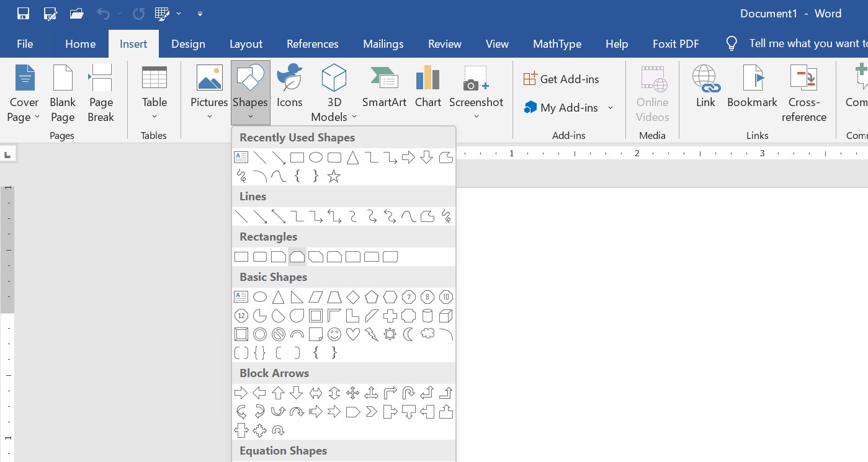
Task: Customize Quick Access Toolbar arrow
Action: point(200,13)
